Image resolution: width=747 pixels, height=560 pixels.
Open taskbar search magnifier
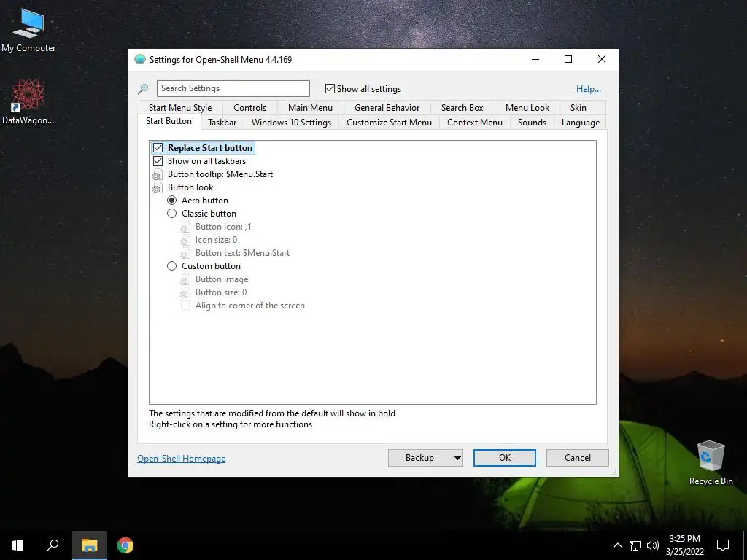pyautogui.click(x=53, y=545)
